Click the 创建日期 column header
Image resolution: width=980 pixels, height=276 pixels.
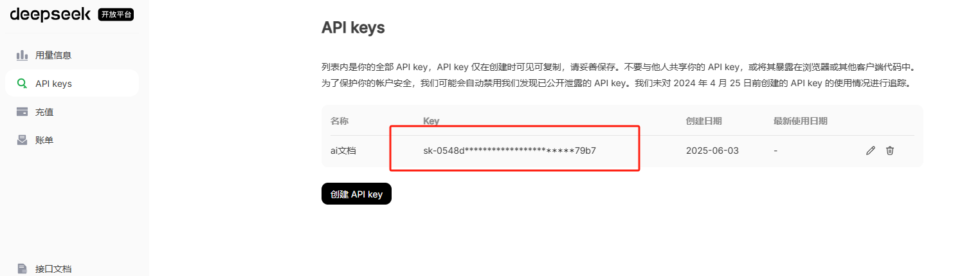(x=703, y=121)
